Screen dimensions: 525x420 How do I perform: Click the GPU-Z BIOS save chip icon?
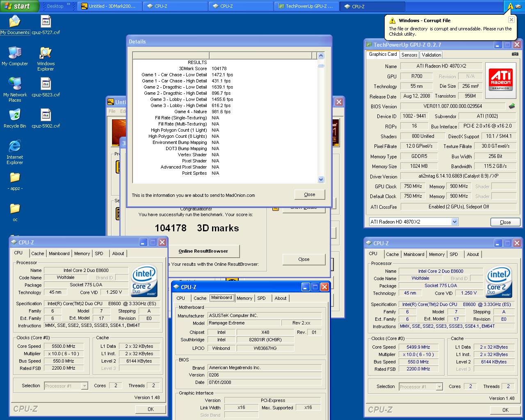pyautogui.click(x=512, y=106)
